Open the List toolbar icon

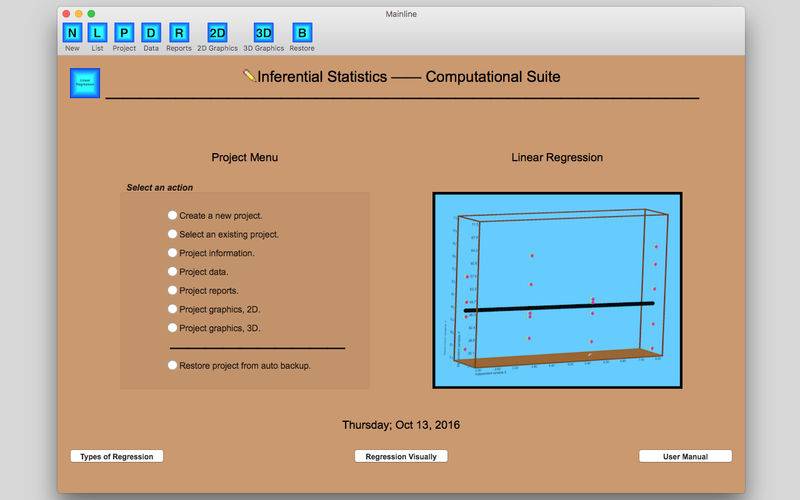(x=97, y=33)
